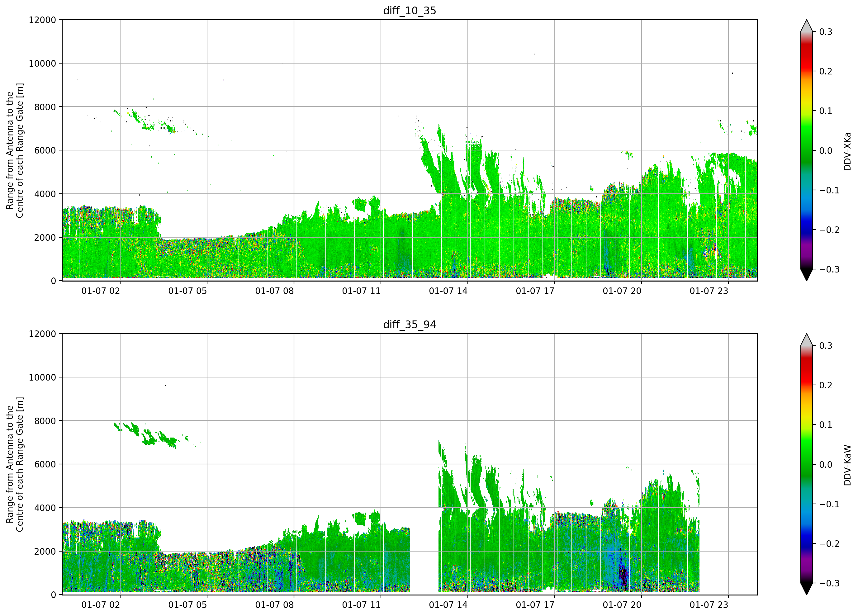Click the 10000 y-tick on diff_35_94
858x616 pixels.
(x=42, y=377)
